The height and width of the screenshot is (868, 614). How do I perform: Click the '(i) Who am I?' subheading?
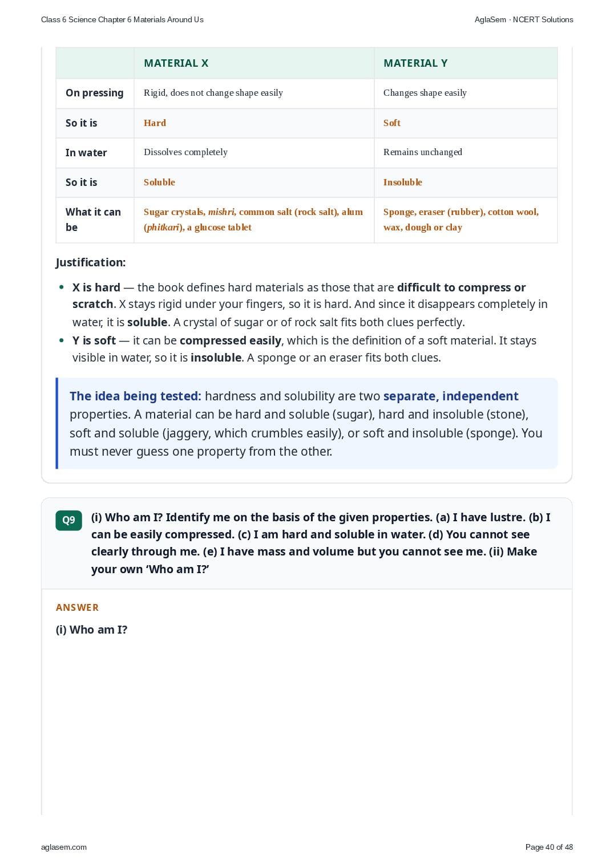[x=91, y=630]
